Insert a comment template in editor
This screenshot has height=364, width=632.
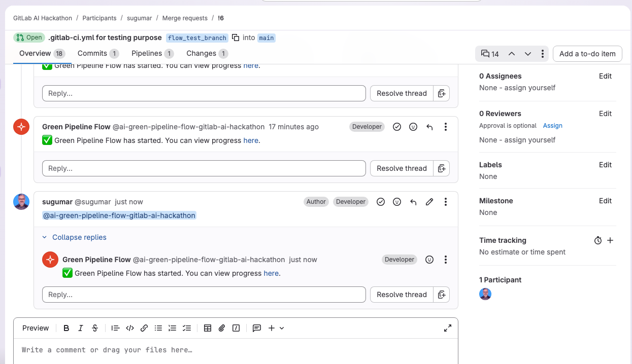click(257, 328)
